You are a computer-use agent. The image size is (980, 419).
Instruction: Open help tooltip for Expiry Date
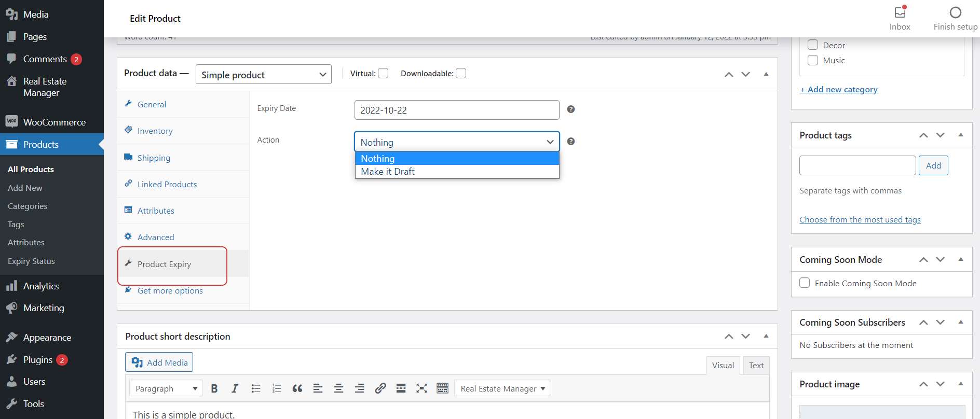coord(571,109)
